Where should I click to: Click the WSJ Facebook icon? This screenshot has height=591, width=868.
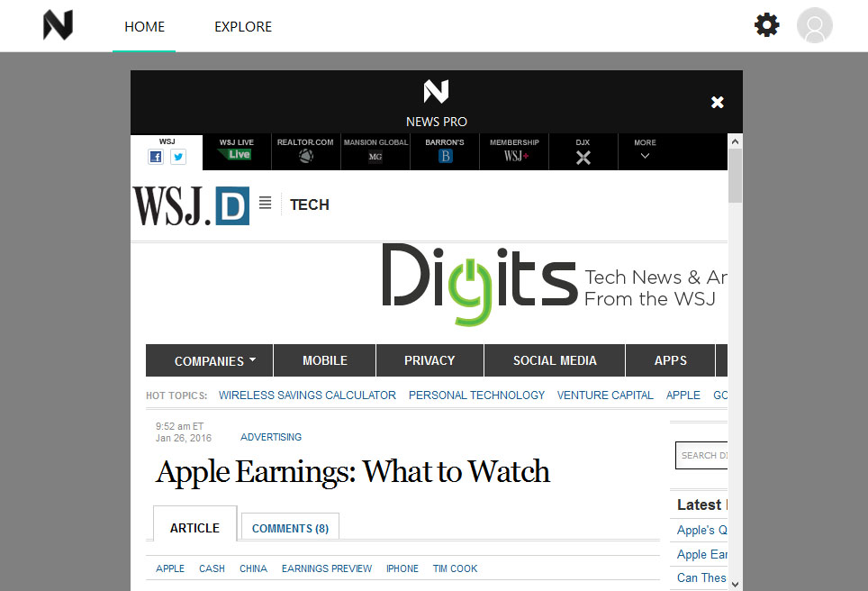(x=156, y=157)
